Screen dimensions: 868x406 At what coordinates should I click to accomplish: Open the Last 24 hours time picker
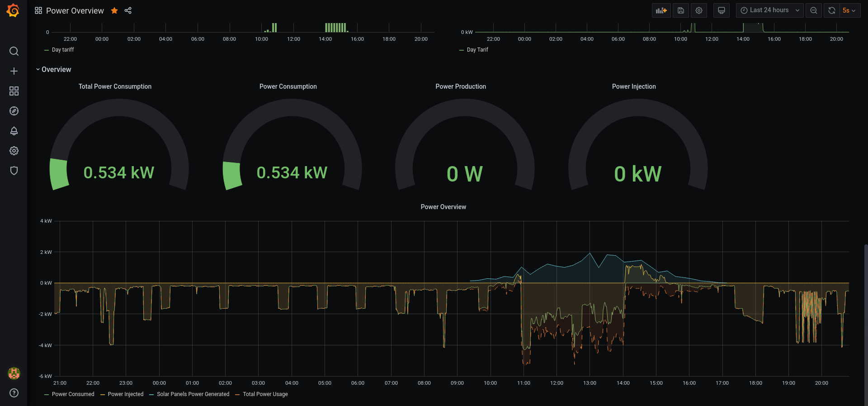(x=769, y=10)
